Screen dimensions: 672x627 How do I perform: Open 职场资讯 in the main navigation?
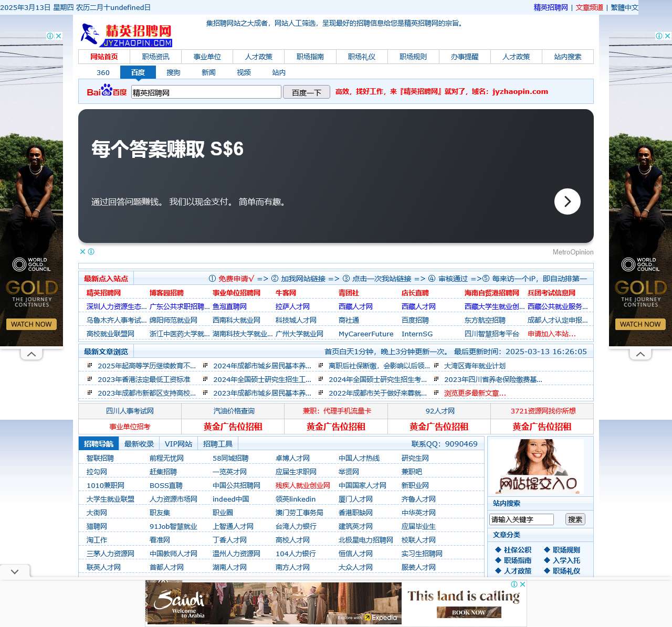(x=156, y=57)
